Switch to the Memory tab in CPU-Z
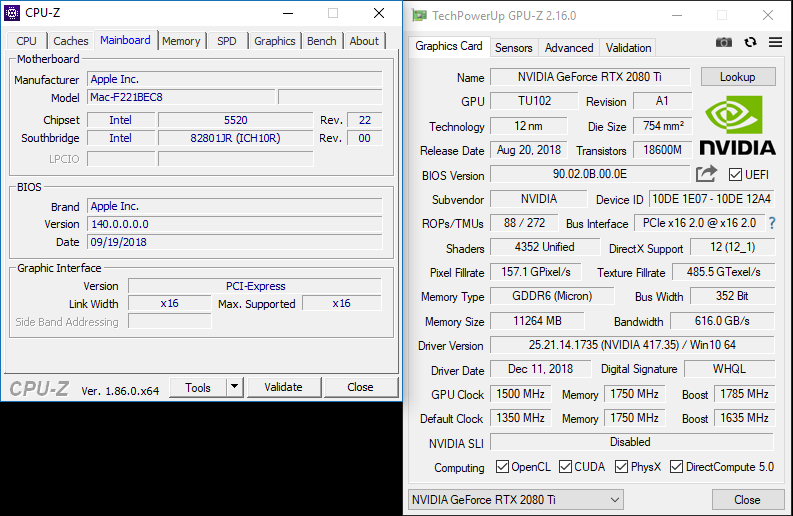Image resolution: width=793 pixels, height=516 pixels. click(181, 41)
